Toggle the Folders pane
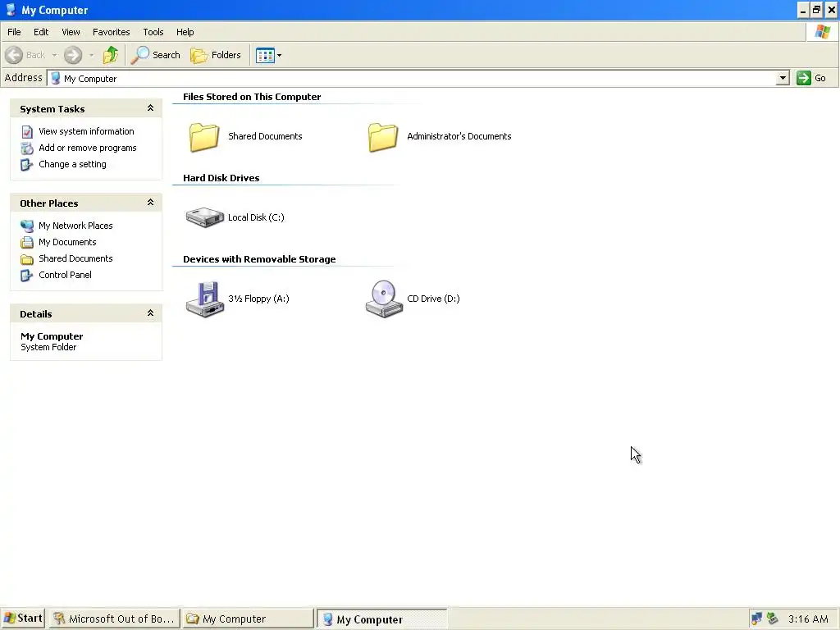 (x=216, y=55)
